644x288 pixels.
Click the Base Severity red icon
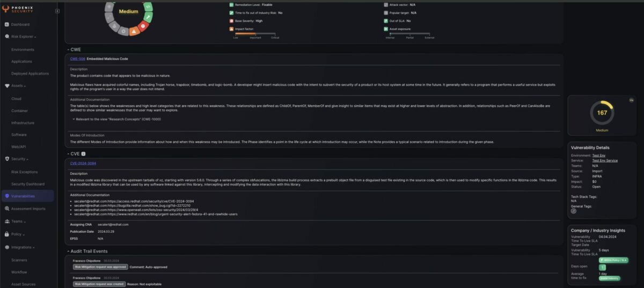pos(231,20)
